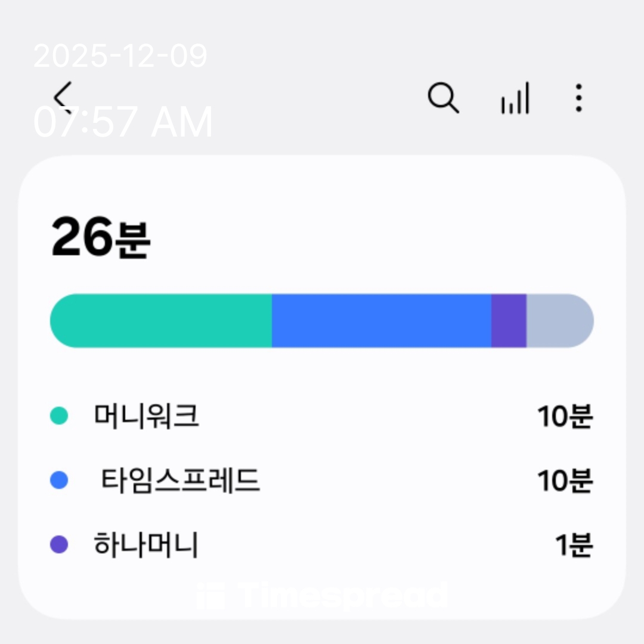Open the 하나머니 app usage entry

coord(146,544)
